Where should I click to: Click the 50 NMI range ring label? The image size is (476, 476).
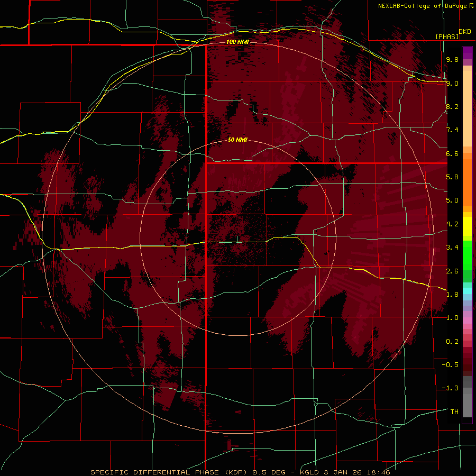click(237, 140)
